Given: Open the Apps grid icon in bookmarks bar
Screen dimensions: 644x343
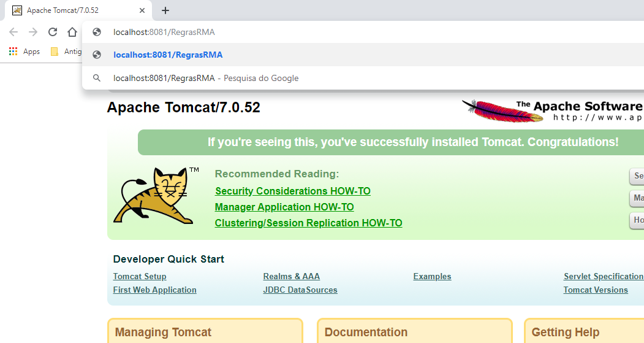Looking at the screenshot, I should pyautogui.click(x=13, y=52).
